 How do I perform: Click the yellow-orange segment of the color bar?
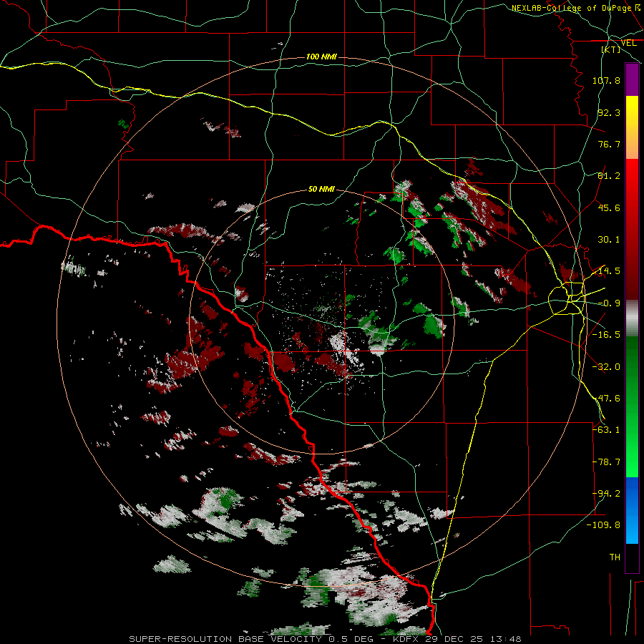pyautogui.click(x=632, y=127)
